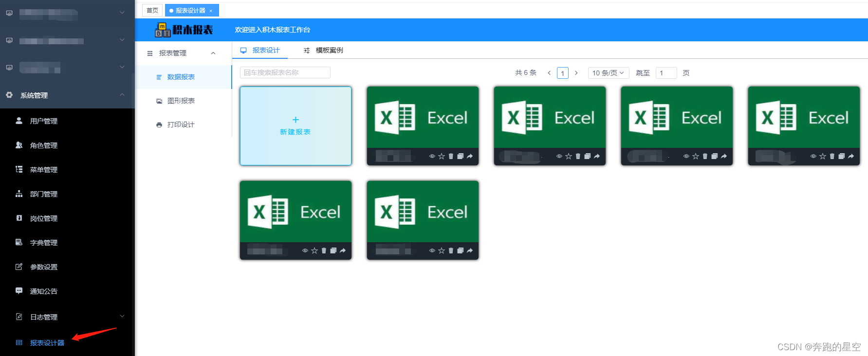
Task: Go to next page arrow
Action: pyautogui.click(x=576, y=73)
